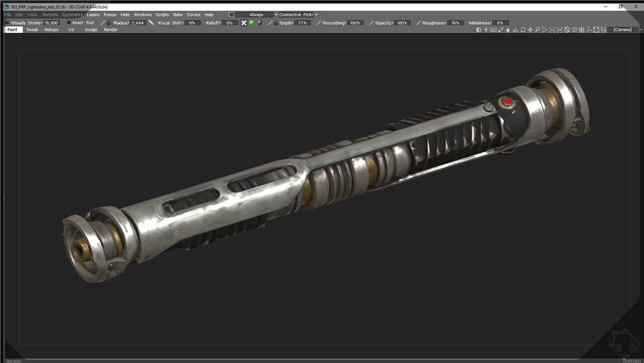Click the 3D cube view icon
644x363 pixels.
[x=574, y=30]
